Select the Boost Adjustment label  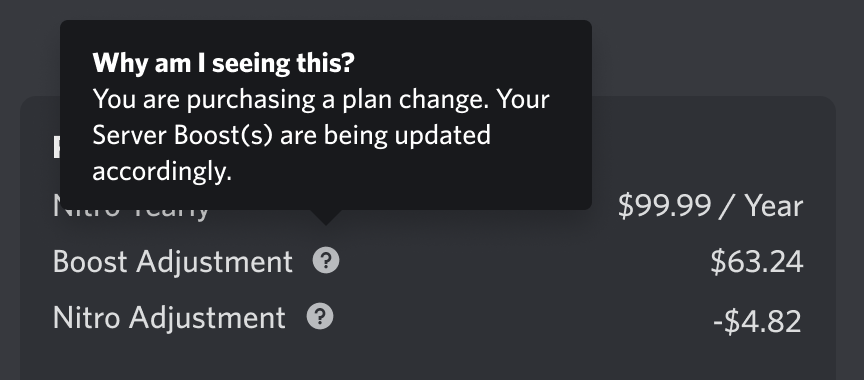pyautogui.click(x=172, y=261)
